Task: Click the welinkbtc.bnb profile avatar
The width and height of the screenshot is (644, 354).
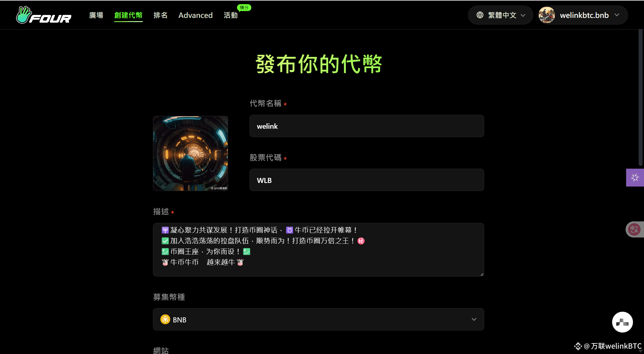Action: (x=547, y=15)
